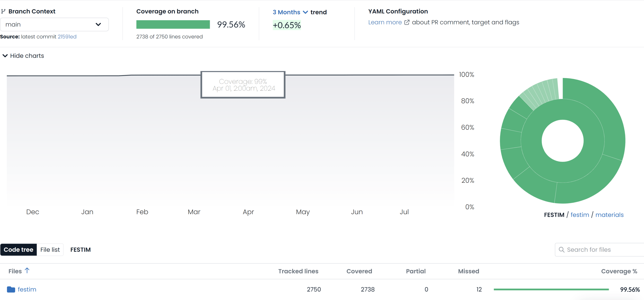Click the sort arrow next to Files
The image size is (644, 300).
[27, 271]
